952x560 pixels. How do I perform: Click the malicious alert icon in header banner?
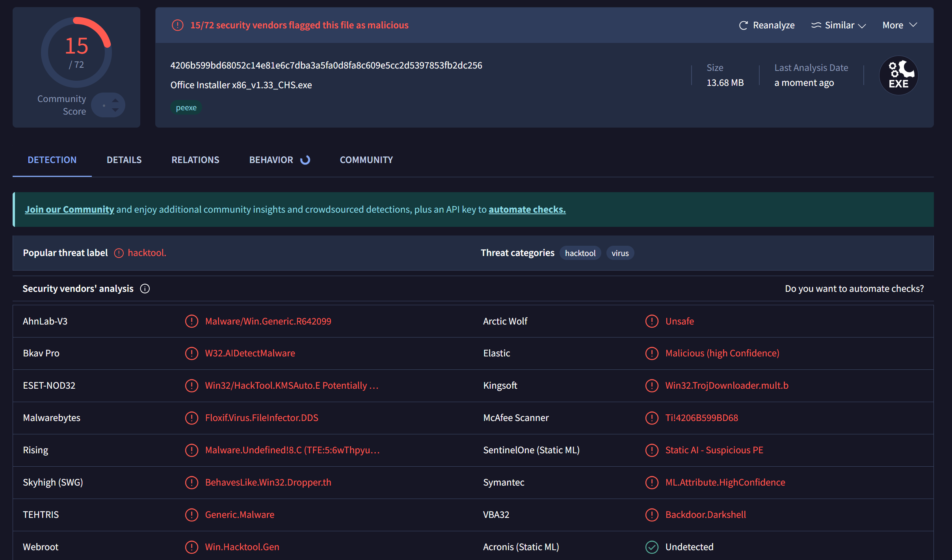tap(178, 25)
